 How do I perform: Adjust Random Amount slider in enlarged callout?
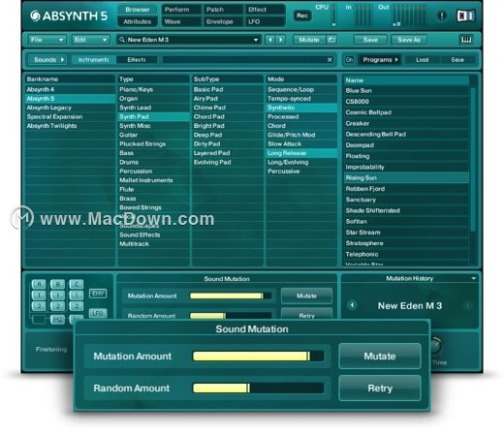[x=259, y=388]
